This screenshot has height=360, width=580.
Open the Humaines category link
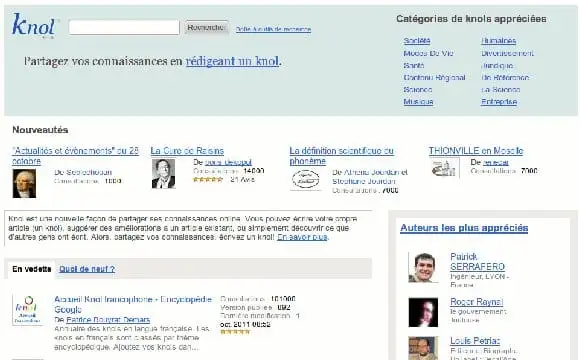[498, 41]
